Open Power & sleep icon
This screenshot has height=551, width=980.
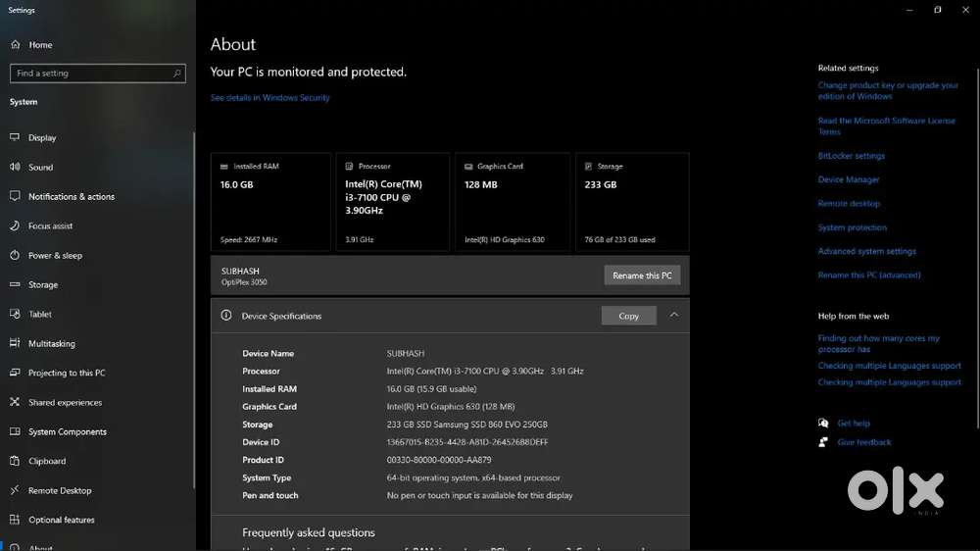click(x=15, y=255)
